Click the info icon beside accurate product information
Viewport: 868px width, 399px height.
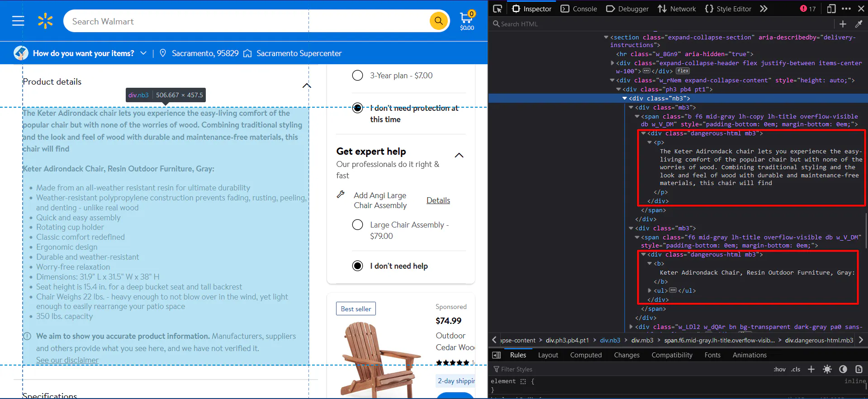click(27, 336)
